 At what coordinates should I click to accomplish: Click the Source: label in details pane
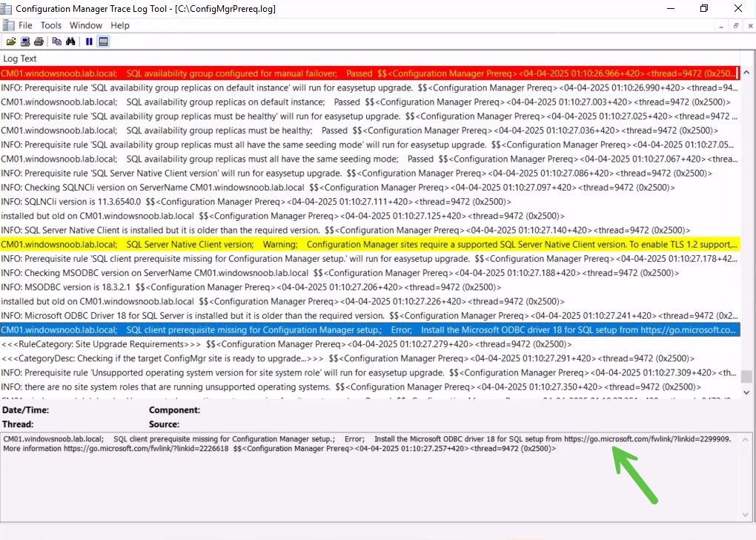[164, 425]
